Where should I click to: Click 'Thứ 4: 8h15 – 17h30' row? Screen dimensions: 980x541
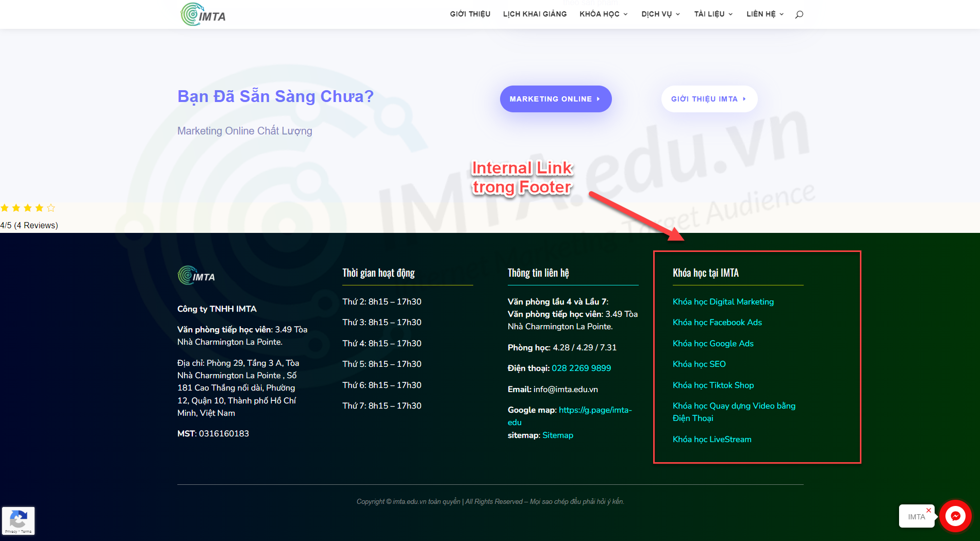(382, 344)
